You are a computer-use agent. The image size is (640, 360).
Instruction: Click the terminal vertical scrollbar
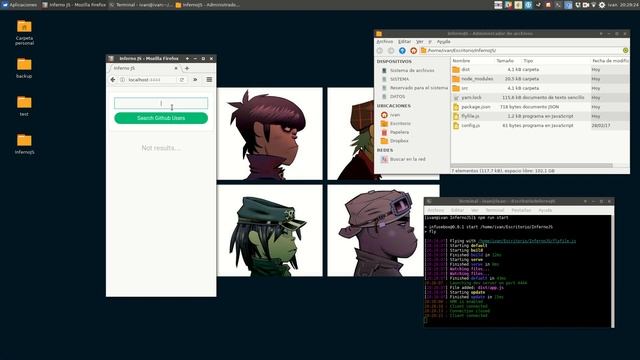[612, 271]
